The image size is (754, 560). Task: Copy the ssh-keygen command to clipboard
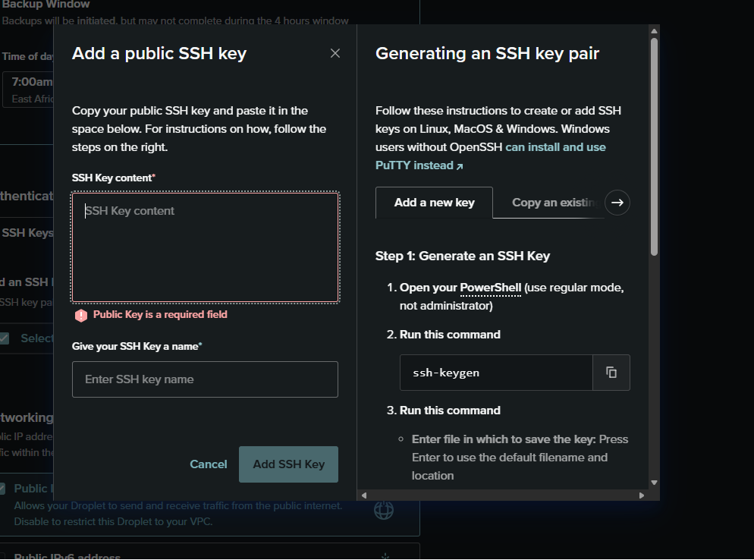(611, 373)
